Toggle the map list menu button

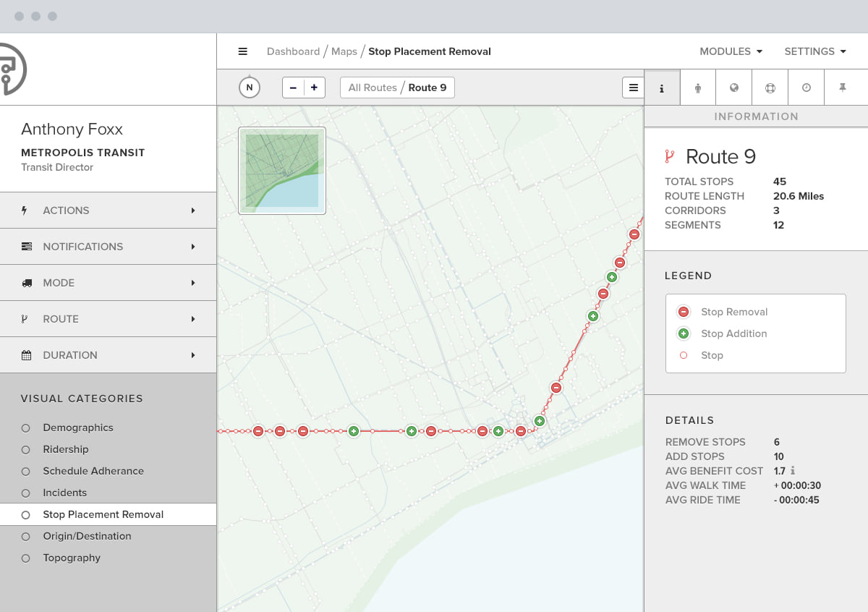[633, 88]
